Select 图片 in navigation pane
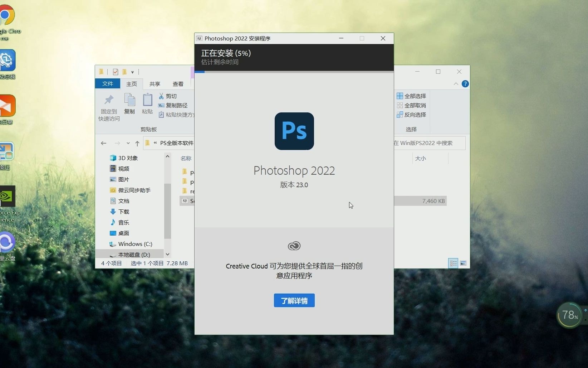588x368 pixels. coord(119,179)
